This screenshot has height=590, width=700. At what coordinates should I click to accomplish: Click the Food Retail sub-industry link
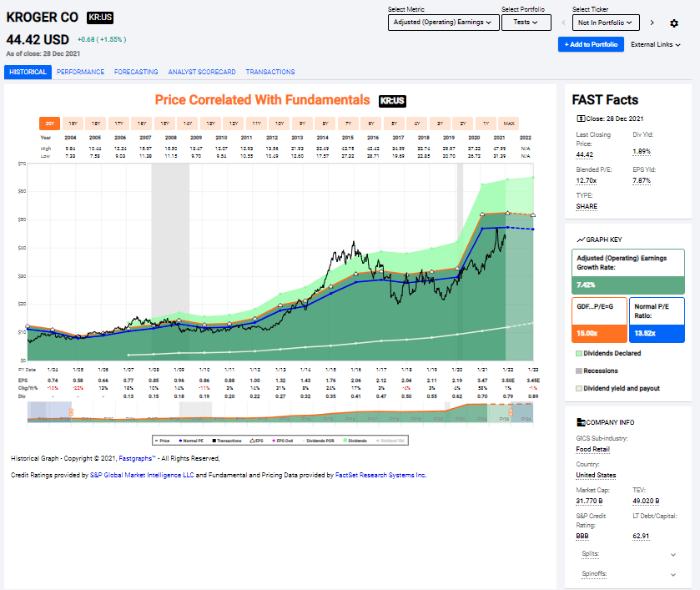pos(593,449)
